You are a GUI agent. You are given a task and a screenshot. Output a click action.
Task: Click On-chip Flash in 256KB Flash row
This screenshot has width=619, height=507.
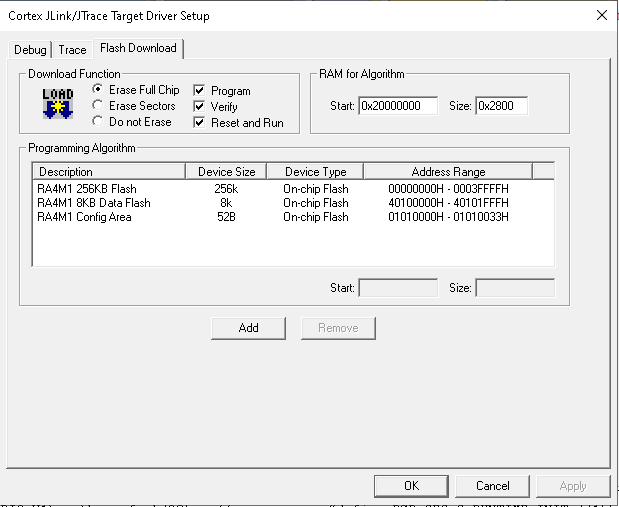coord(316,189)
